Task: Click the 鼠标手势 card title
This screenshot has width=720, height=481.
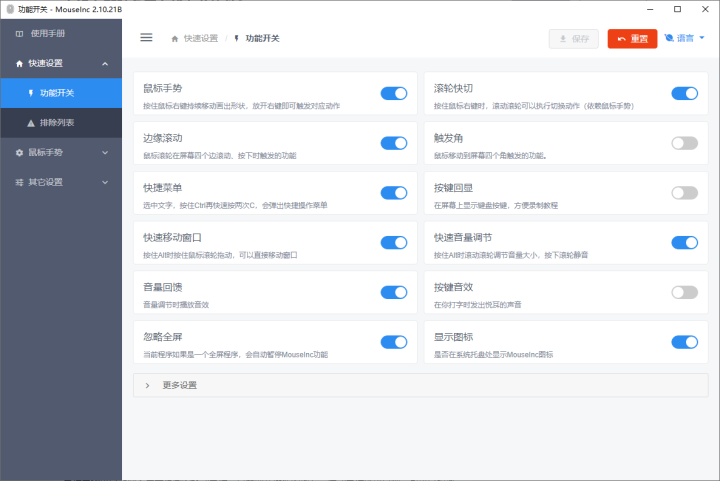Action: pyautogui.click(x=163, y=88)
